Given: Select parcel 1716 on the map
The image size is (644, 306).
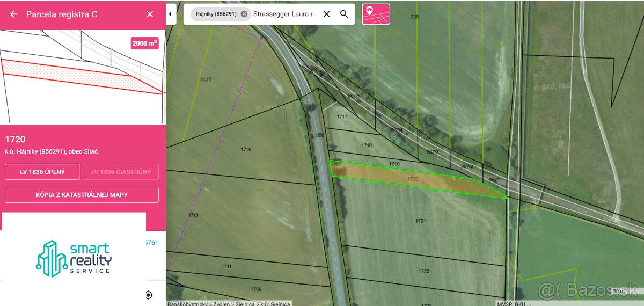Looking at the screenshot, I should pos(246,149).
